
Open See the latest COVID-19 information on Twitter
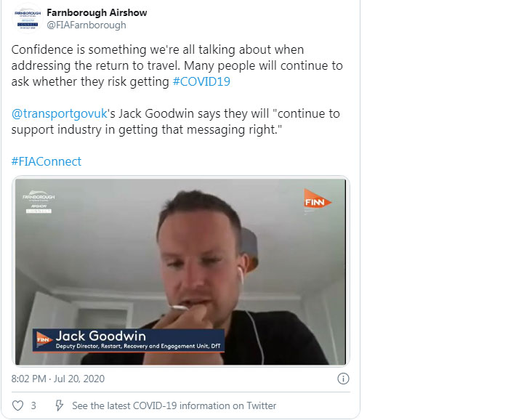174,406
